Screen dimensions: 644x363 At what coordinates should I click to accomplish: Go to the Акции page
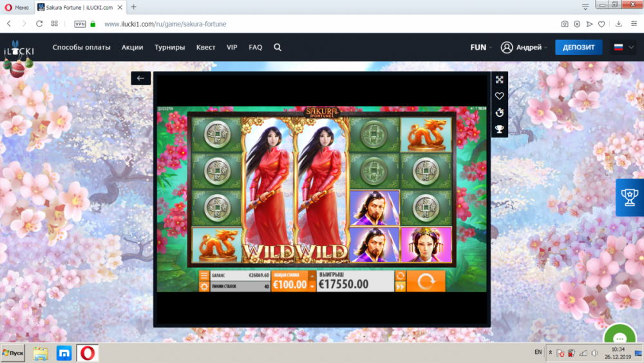(132, 47)
